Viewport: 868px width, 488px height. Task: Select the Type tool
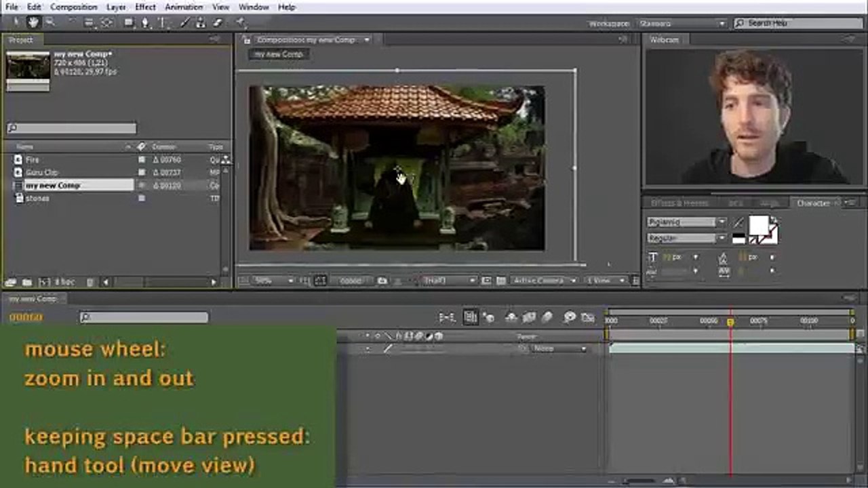coord(163,22)
